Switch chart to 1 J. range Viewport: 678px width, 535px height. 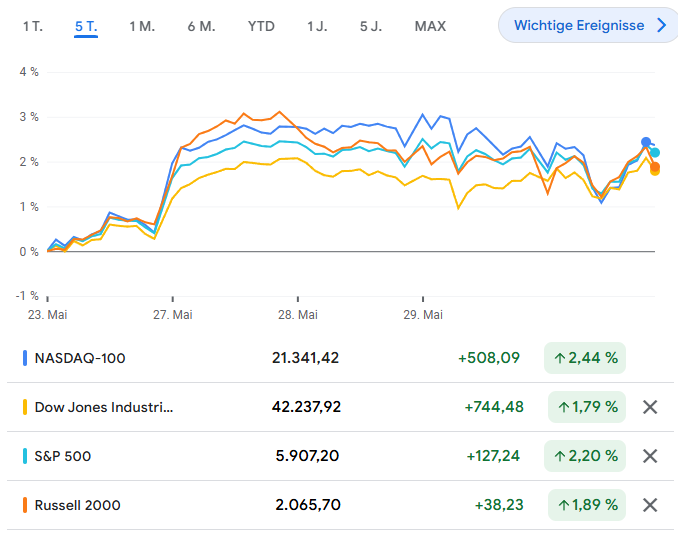pos(317,26)
